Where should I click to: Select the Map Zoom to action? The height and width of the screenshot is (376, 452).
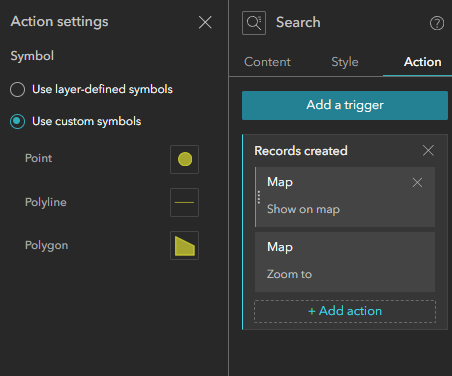[345, 262]
